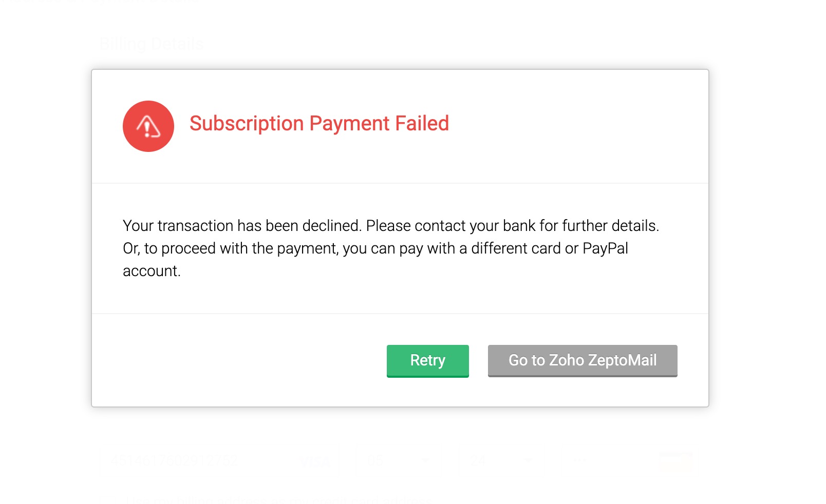Click the Go to Zoho ZeptoMail button

[x=582, y=360]
